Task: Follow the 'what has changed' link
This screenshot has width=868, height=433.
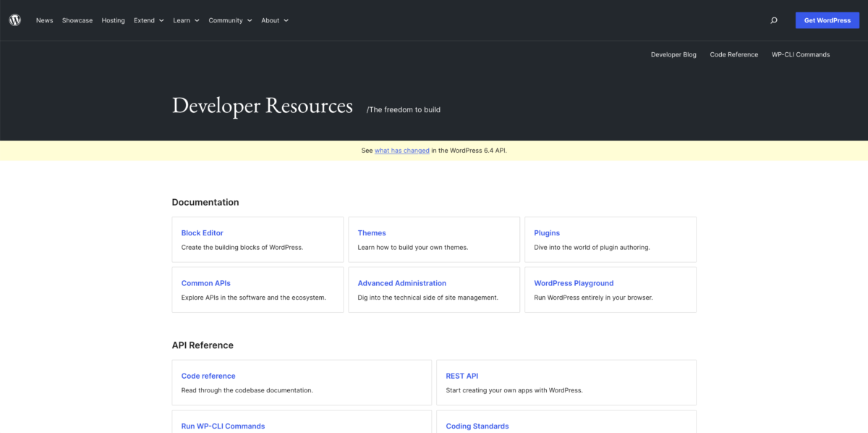Action: coord(401,151)
